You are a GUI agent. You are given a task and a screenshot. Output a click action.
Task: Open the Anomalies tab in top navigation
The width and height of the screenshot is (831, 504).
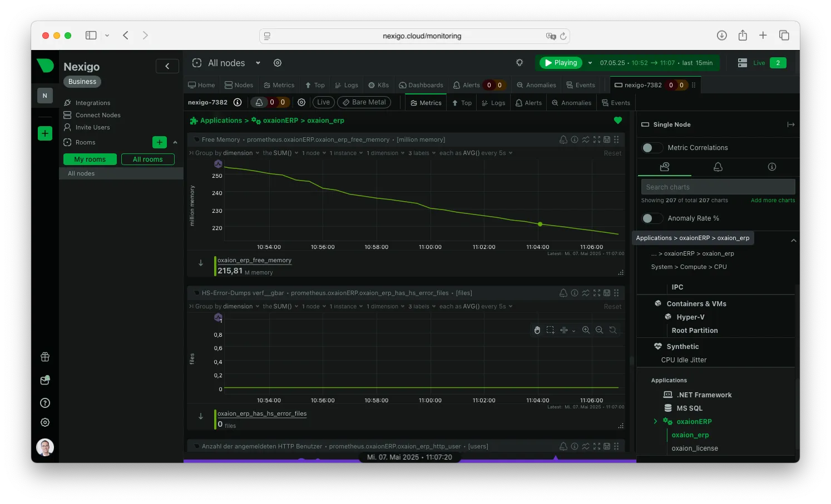coord(536,85)
